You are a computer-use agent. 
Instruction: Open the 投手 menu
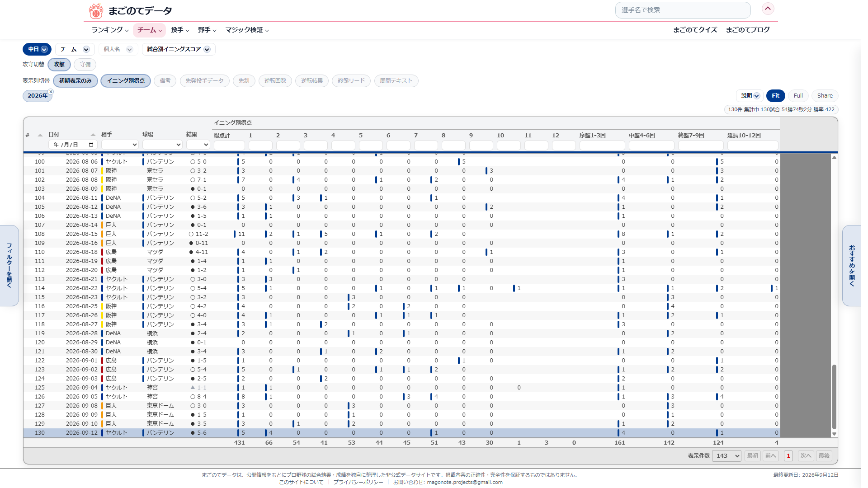point(180,30)
